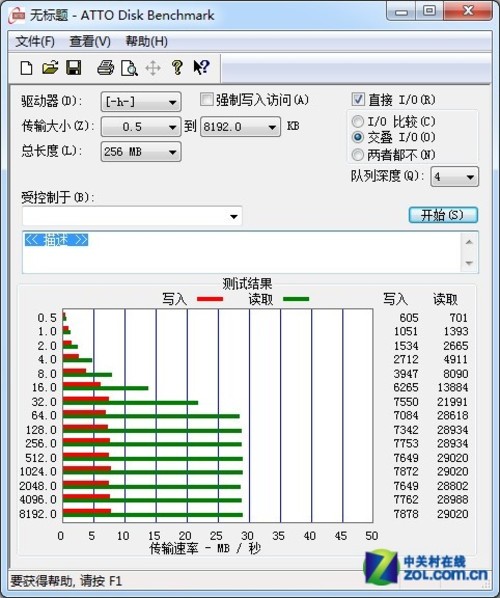Click read value 8090 in results
The height and width of the screenshot is (598, 500).
click(x=456, y=374)
